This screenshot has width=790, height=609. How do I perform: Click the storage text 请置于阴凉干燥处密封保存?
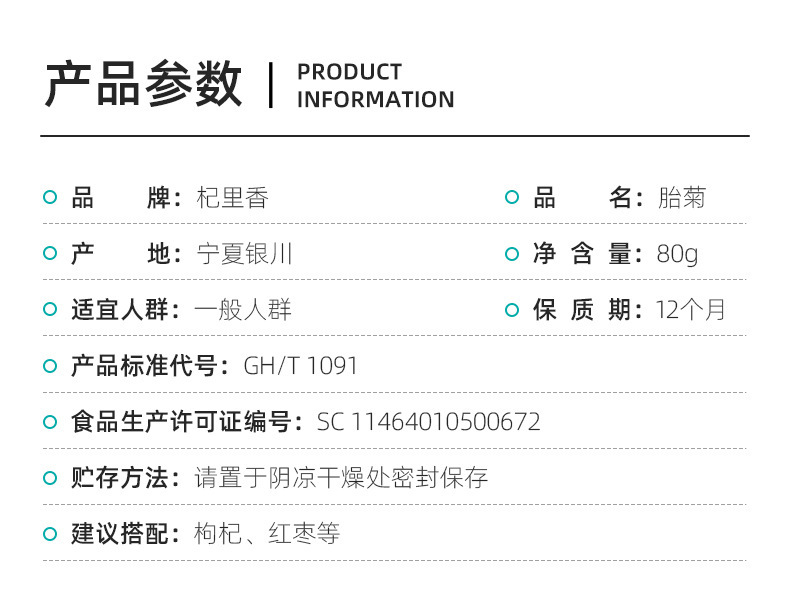(341, 478)
